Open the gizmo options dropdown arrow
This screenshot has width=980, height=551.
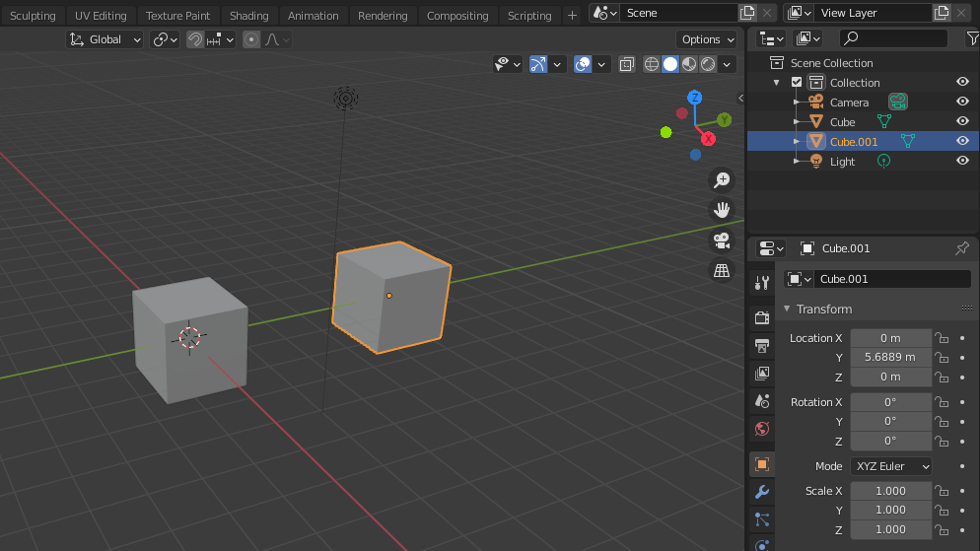[557, 64]
